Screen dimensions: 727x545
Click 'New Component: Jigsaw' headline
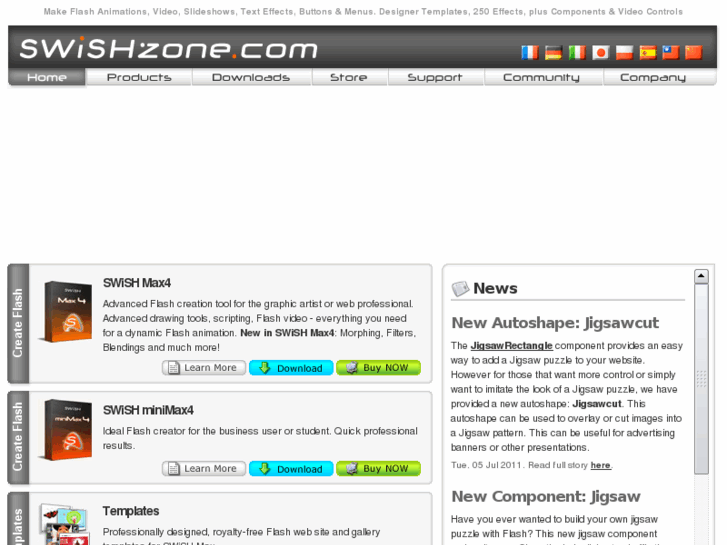coord(546,496)
